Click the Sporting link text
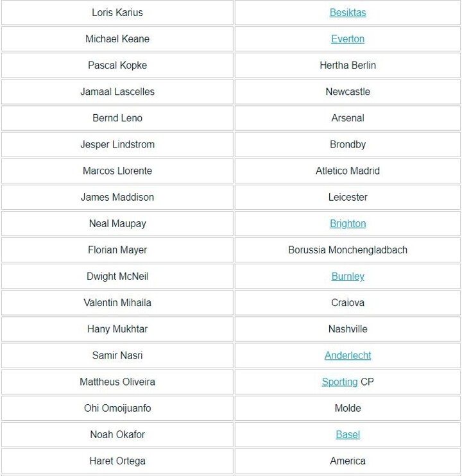Image resolution: width=462 pixels, height=476 pixels. (339, 382)
